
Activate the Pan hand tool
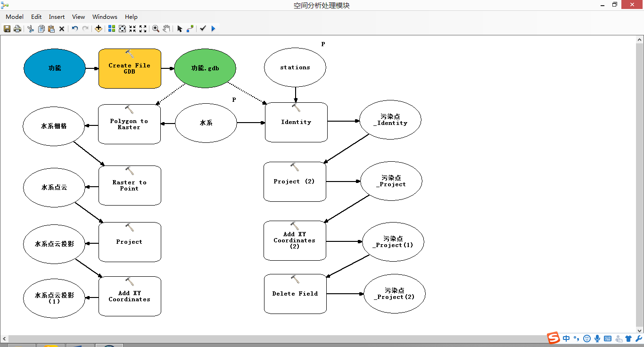click(166, 29)
